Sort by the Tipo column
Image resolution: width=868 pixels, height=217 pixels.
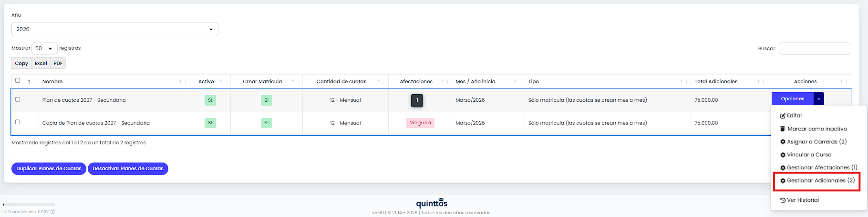coord(608,81)
